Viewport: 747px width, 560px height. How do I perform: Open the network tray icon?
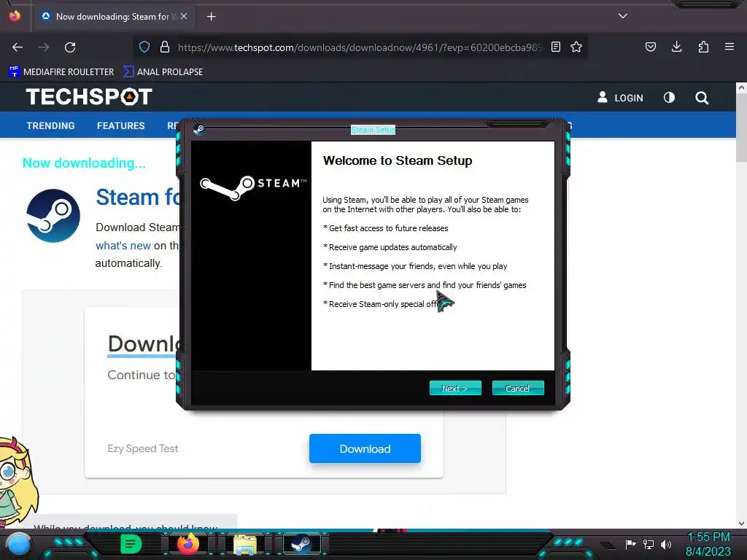(649, 544)
